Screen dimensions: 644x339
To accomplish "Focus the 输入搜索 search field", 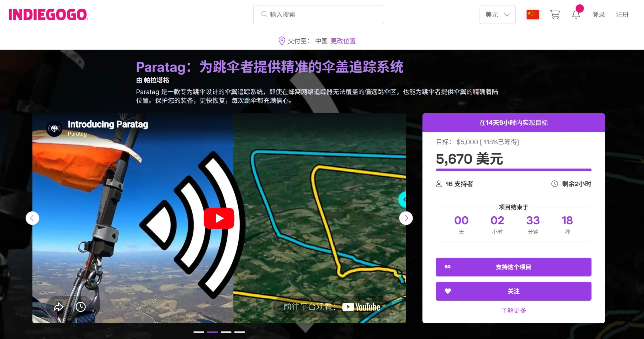I will (x=319, y=15).
